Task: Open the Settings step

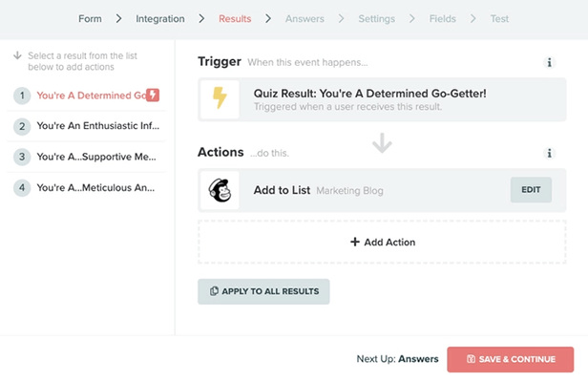Action: 376,18
